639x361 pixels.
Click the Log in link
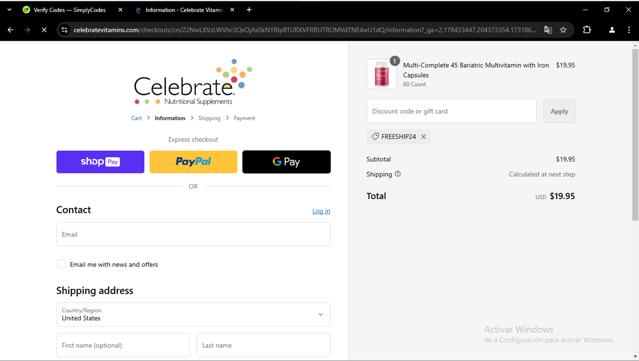pyautogui.click(x=321, y=211)
